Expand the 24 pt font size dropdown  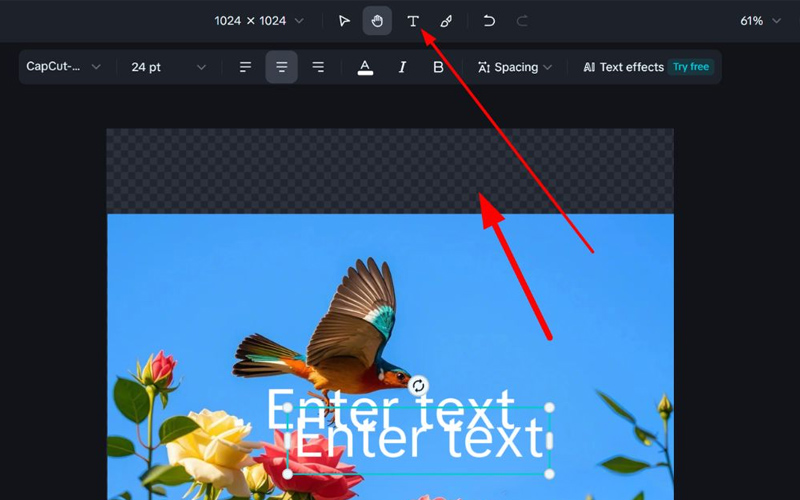click(x=168, y=67)
